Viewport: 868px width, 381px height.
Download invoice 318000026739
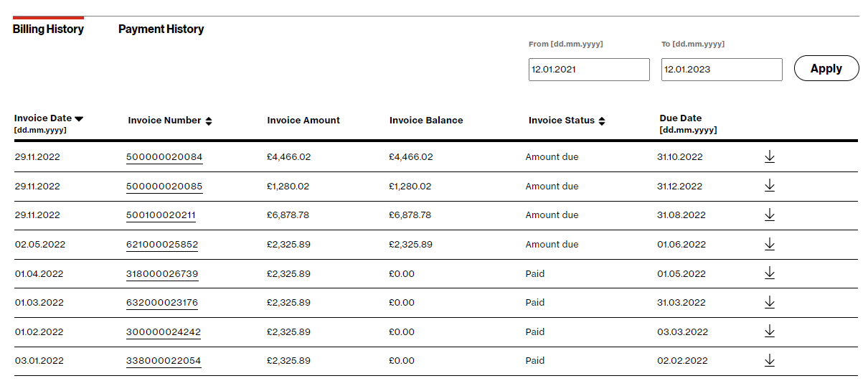770,273
